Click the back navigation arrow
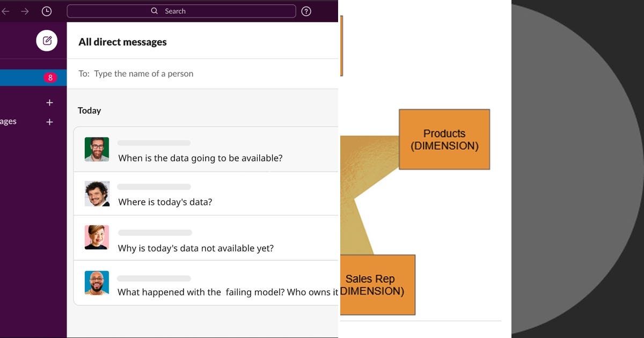The image size is (644, 338). tap(6, 11)
